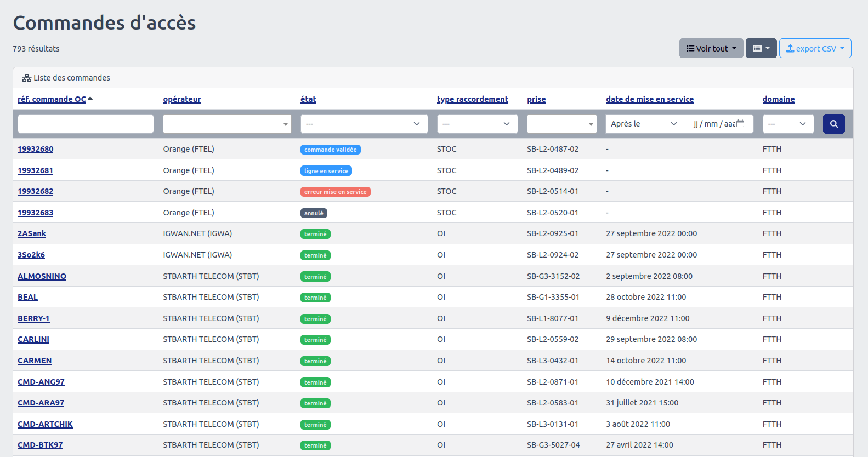Expand the type raccordement filter dropdown

(x=477, y=124)
